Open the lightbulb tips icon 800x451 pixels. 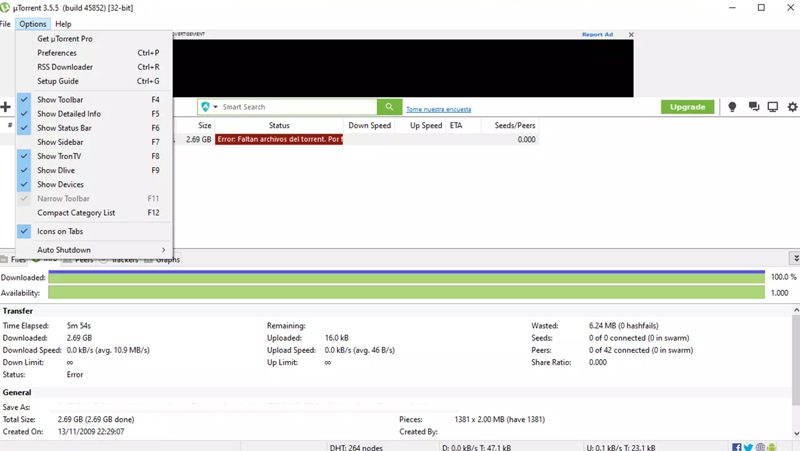pyautogui.click(x=732, y=107)
